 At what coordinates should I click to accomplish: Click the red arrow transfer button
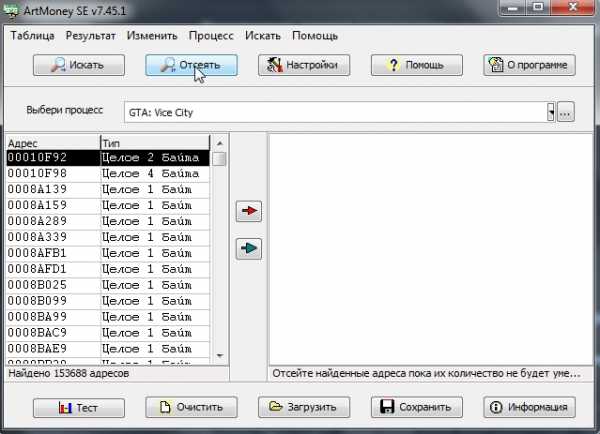(249, 211)
